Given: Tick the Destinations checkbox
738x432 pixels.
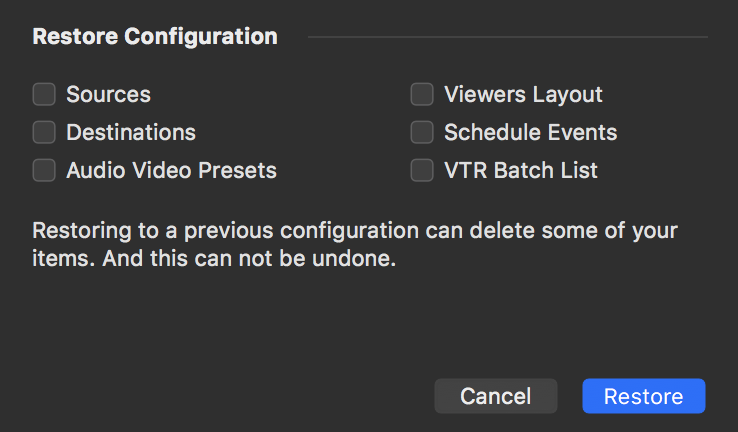Looking at the screenshot, I should (44, 132).
